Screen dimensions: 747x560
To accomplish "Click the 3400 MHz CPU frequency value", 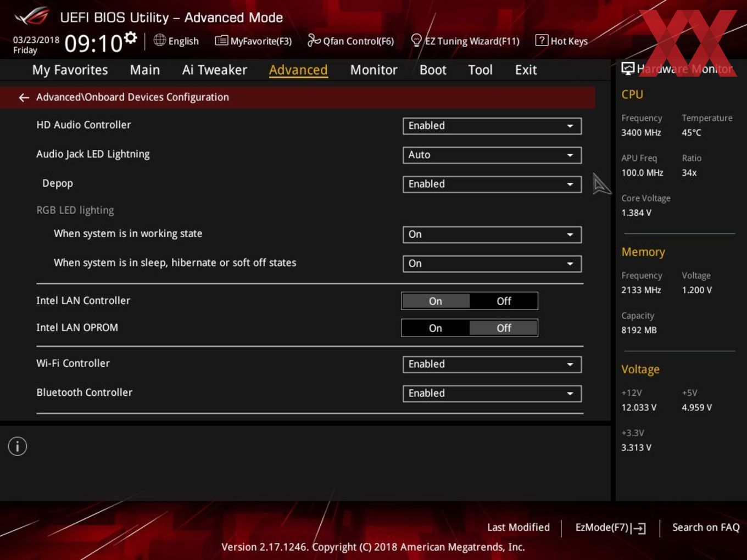I will [x=641, y=132].
